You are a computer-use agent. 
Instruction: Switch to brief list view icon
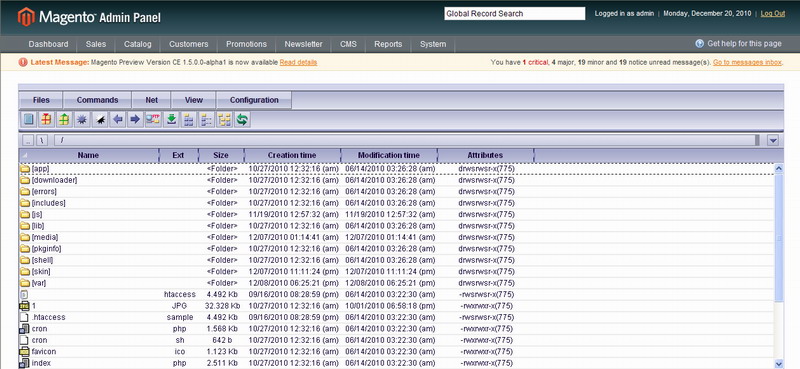coord(189,119)
